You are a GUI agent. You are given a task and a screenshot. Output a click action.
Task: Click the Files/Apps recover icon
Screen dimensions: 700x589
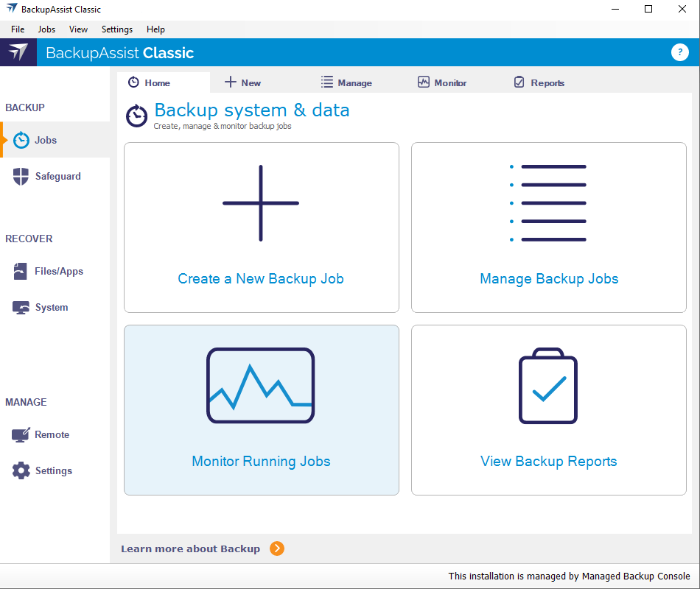[x=20, y=271]
